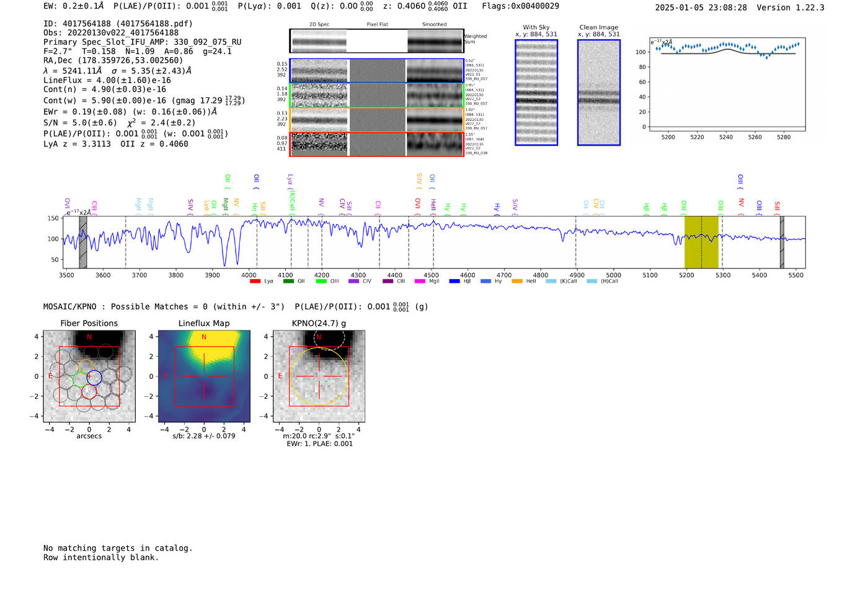Select the green-bordered 2D spectrum row

tap(377, 96)
